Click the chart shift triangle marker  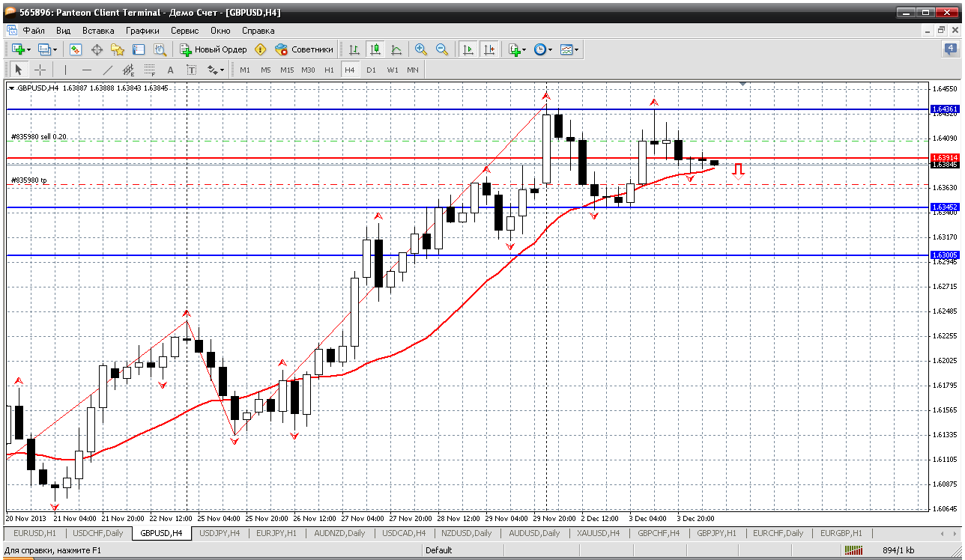(743, 85)
